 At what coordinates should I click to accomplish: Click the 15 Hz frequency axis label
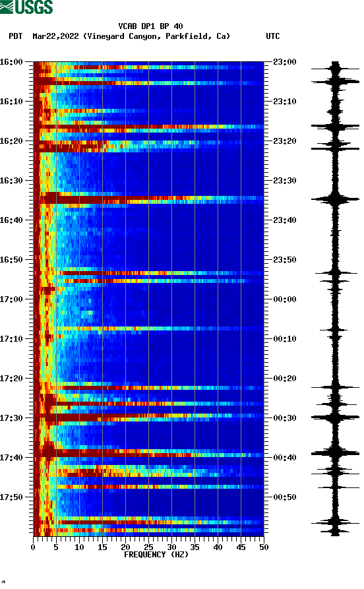(x=102, y=547)
